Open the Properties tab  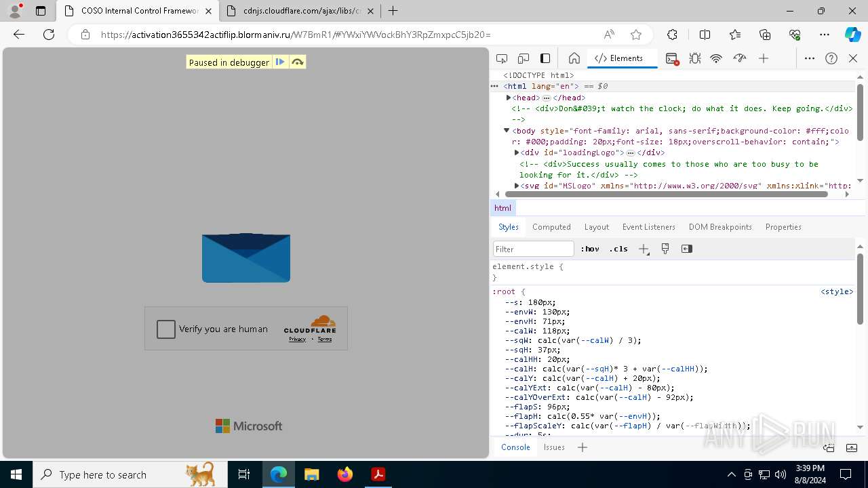click(x=783, y=227)
